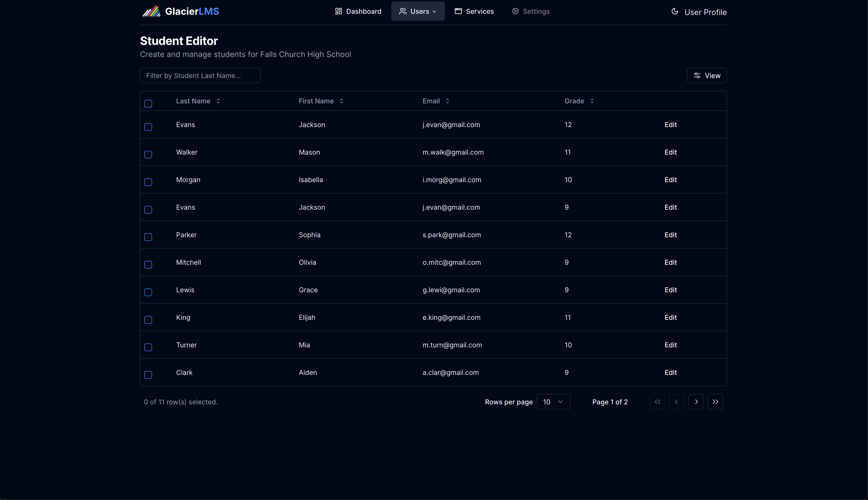Open the View column options

(x=707, y=76)
